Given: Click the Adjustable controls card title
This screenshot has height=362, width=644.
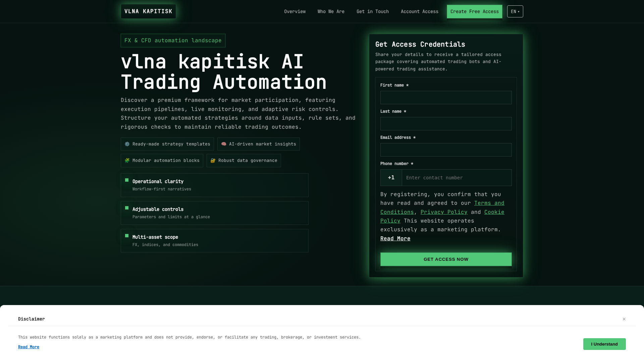Looking at the screenshot, I should [x=158, y=209].
